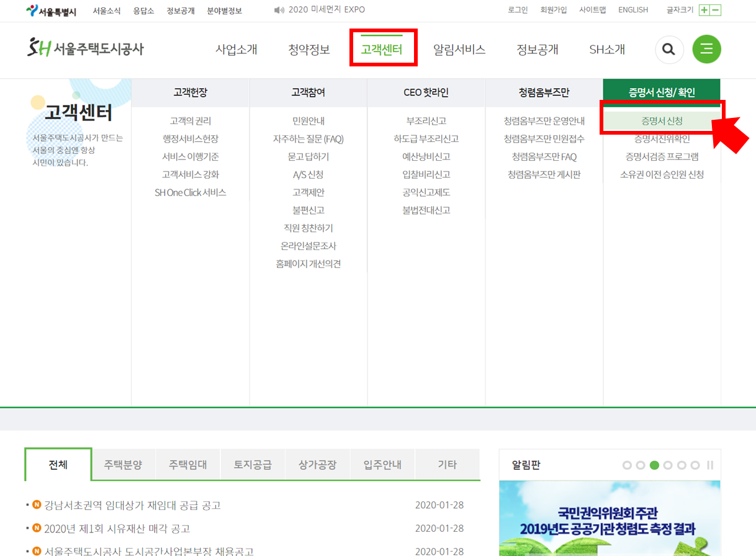
Task: Open 청렴옴부즈만 민원접수
Action: click(x=544, y=139)
